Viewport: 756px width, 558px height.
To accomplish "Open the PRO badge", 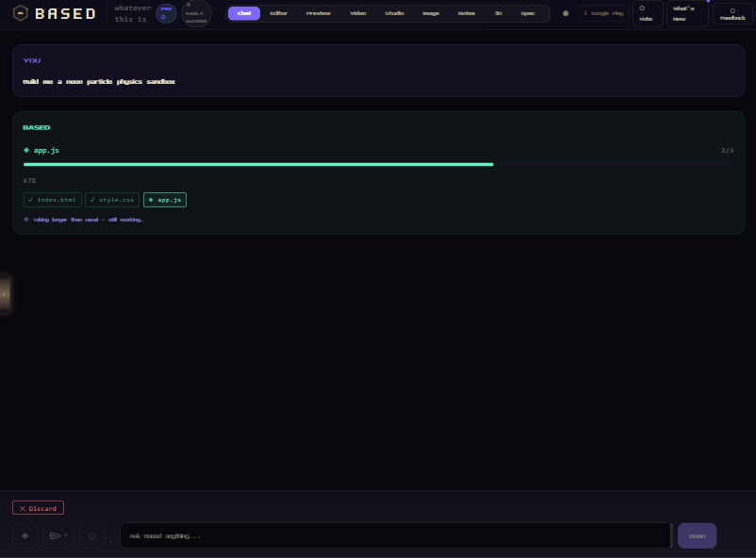I will coord(166,13).
